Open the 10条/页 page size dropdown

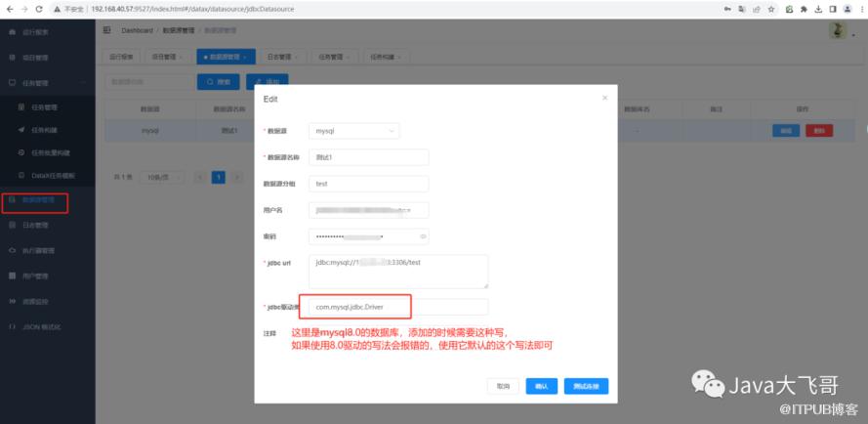[162, 178]
